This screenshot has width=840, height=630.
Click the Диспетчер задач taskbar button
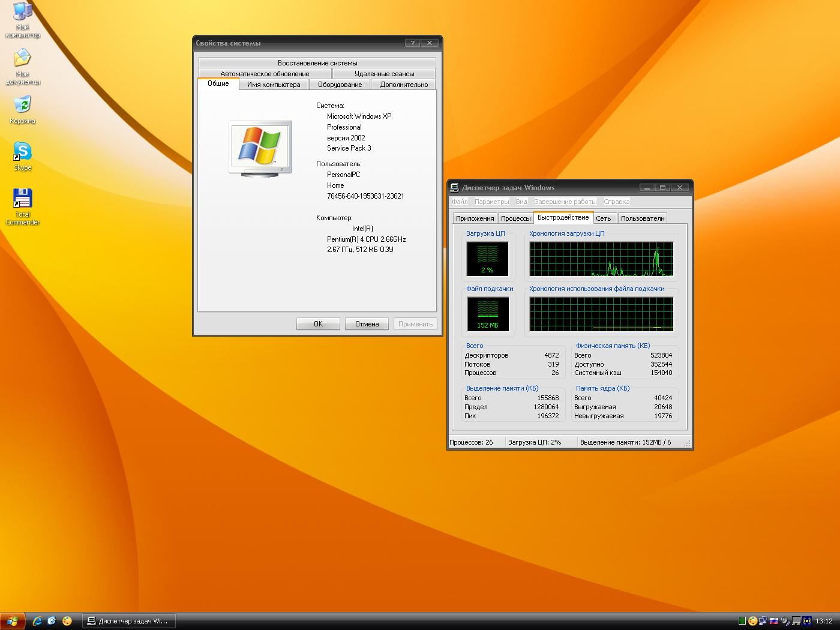click(x=128, y=621)
